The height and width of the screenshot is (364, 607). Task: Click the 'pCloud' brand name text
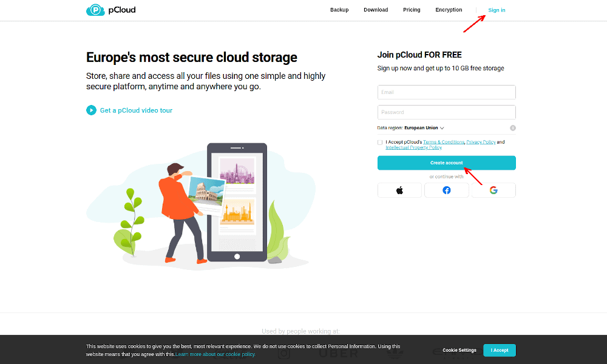point(122,10)
